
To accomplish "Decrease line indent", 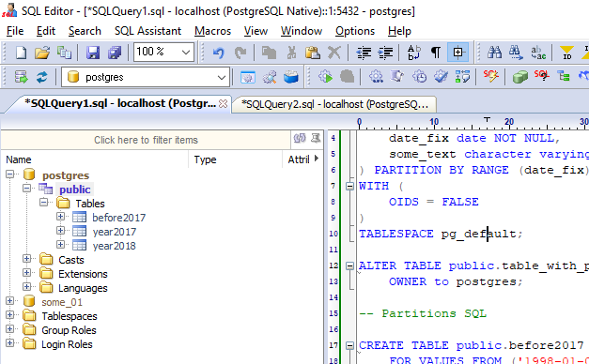I will pos(364,53).
